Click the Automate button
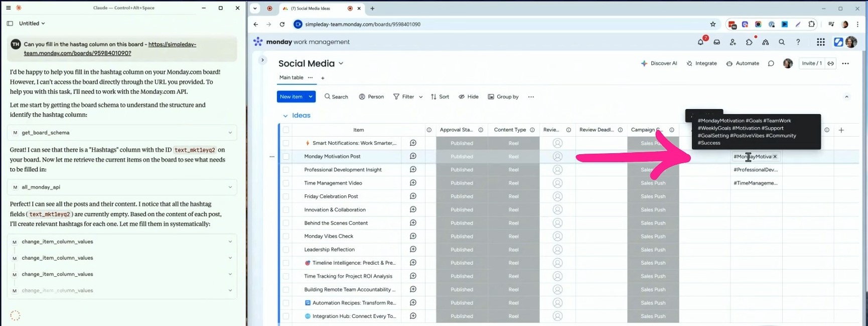This screenshot has width=868, height=326. click(x=743, y=63)
